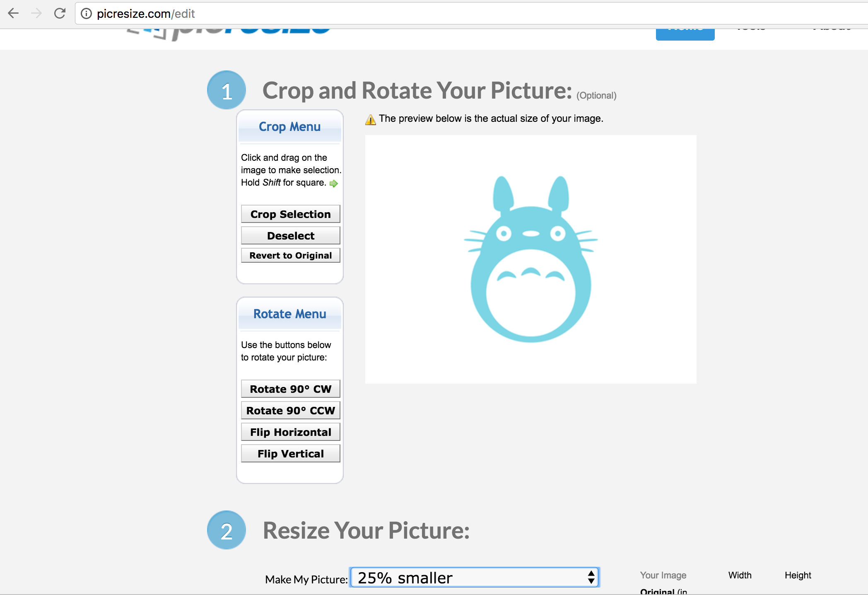Click the Deselect button

coord(290,236)
